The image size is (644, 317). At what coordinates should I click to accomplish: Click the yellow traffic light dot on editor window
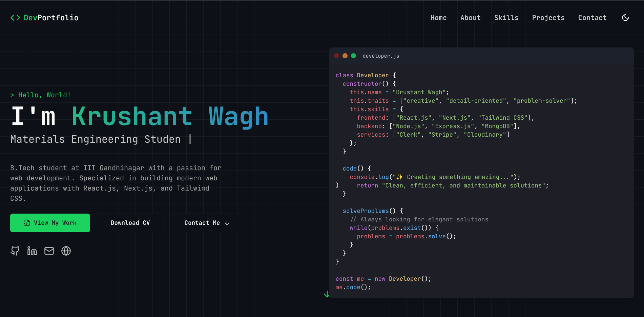click(345, 56)
